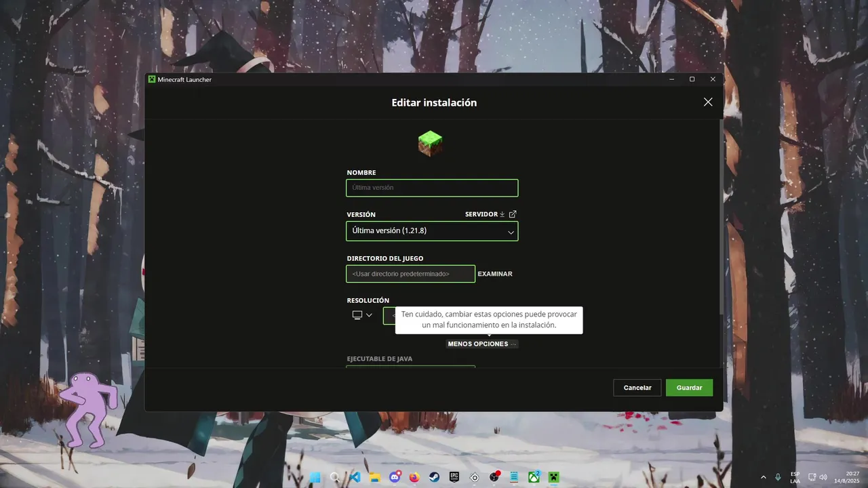The image size is (868, 488).
Task: Open Xbox app from taskbar
Action: (534, 477)
